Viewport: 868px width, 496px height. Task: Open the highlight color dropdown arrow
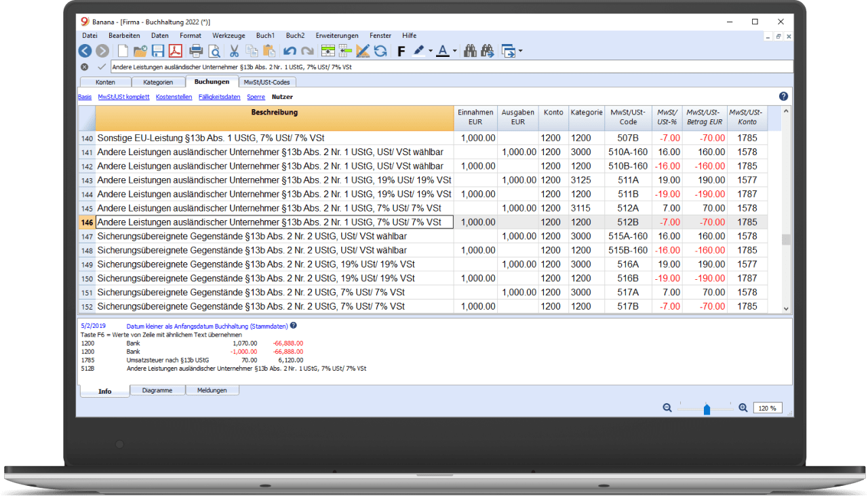(431, 51)
